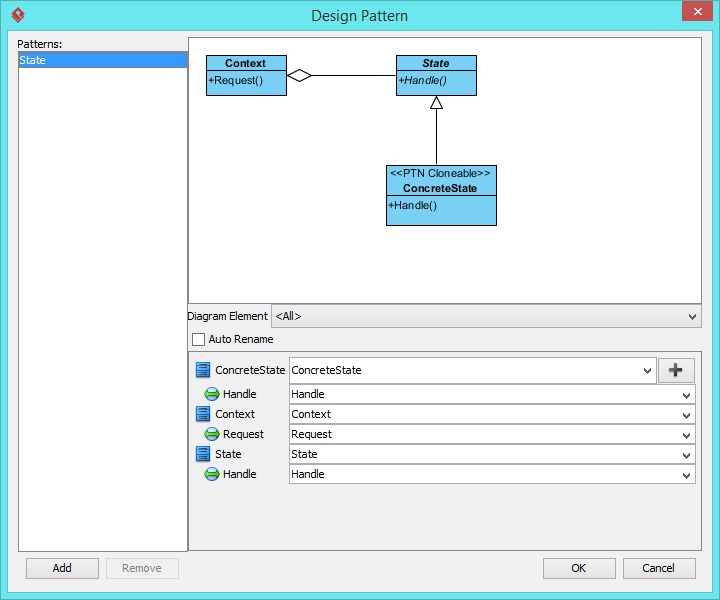
Task: Select the ConcreteState class in diagram
Action: tap(441, 196)
